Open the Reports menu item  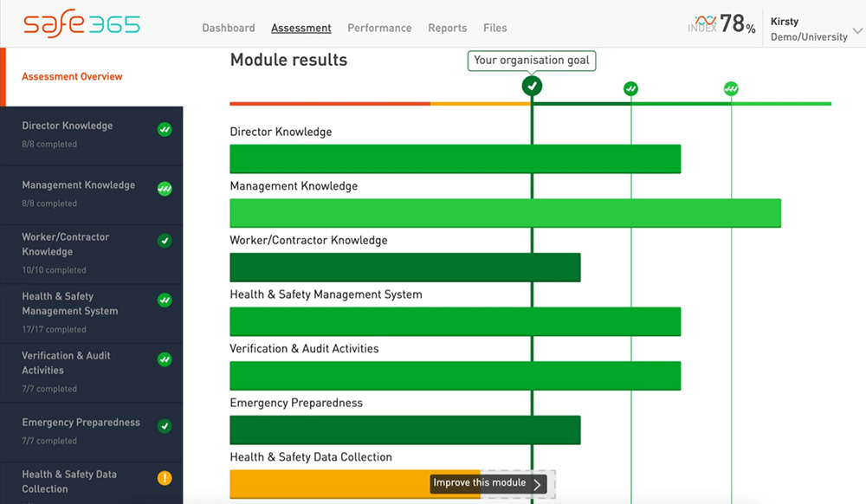point(447,28)
